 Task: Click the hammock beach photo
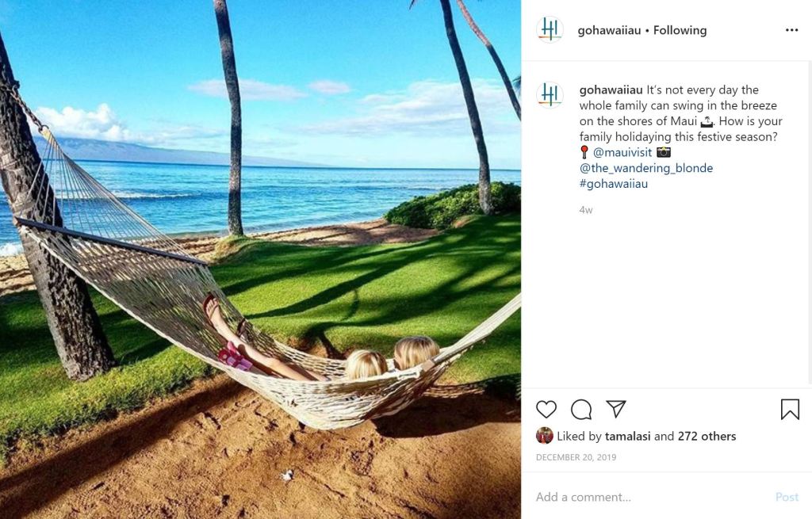260,259
